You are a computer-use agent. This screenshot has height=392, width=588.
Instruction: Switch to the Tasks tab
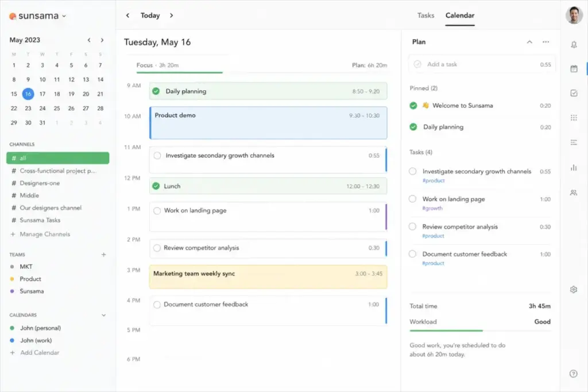(425, 15)
